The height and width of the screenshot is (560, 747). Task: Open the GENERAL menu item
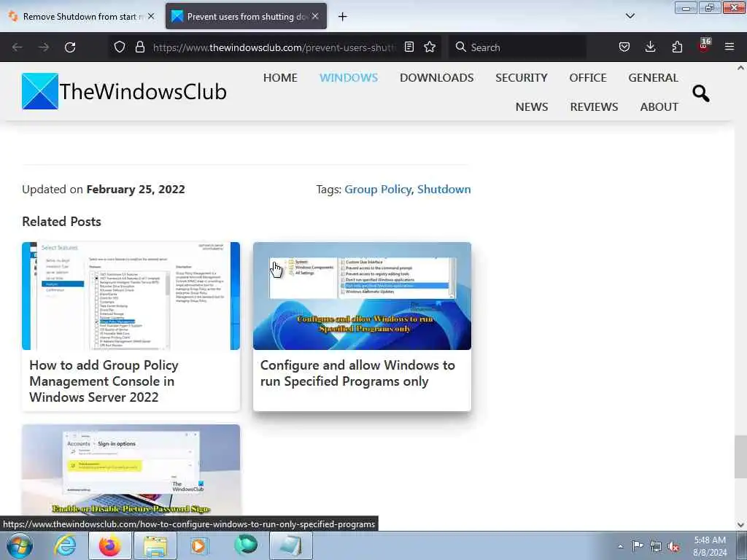pos(653,77)
